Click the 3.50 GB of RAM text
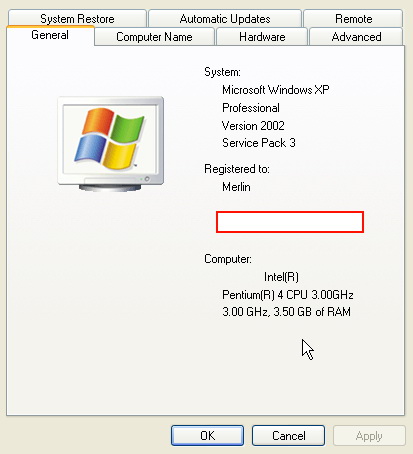This screenshot has width=413, height=454. (x=312, y=312)
